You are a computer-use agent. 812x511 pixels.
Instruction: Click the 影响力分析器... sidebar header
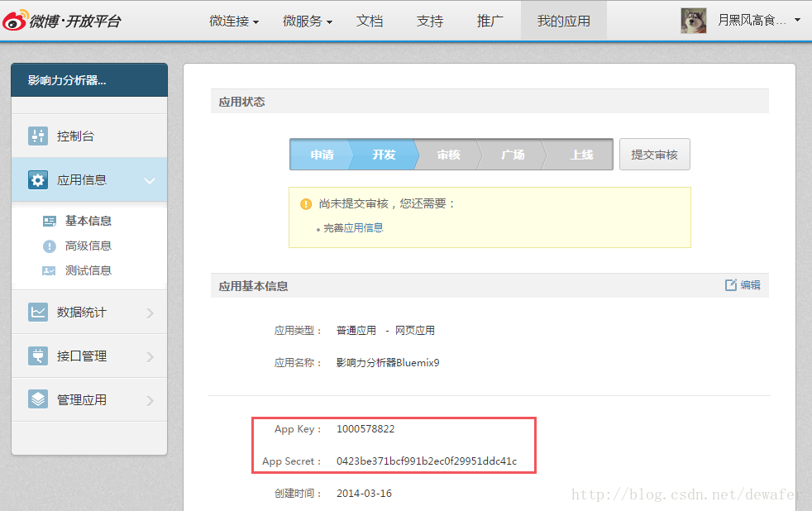(x=89, y=80)
